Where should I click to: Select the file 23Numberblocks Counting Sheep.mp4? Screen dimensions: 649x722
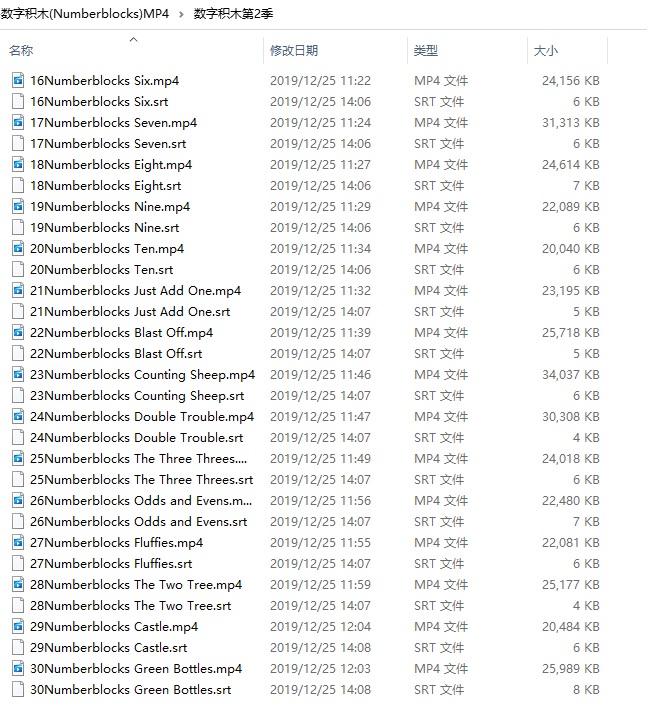(142, 374)
